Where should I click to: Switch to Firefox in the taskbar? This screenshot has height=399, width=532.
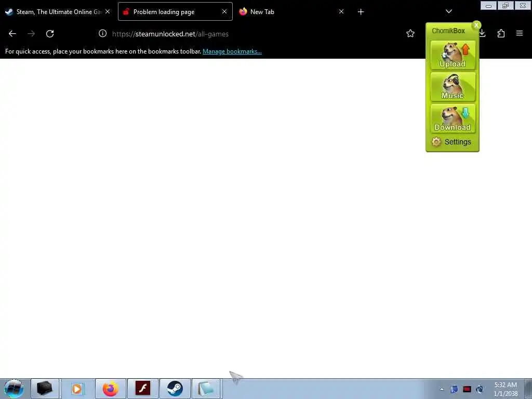point(110,389)
